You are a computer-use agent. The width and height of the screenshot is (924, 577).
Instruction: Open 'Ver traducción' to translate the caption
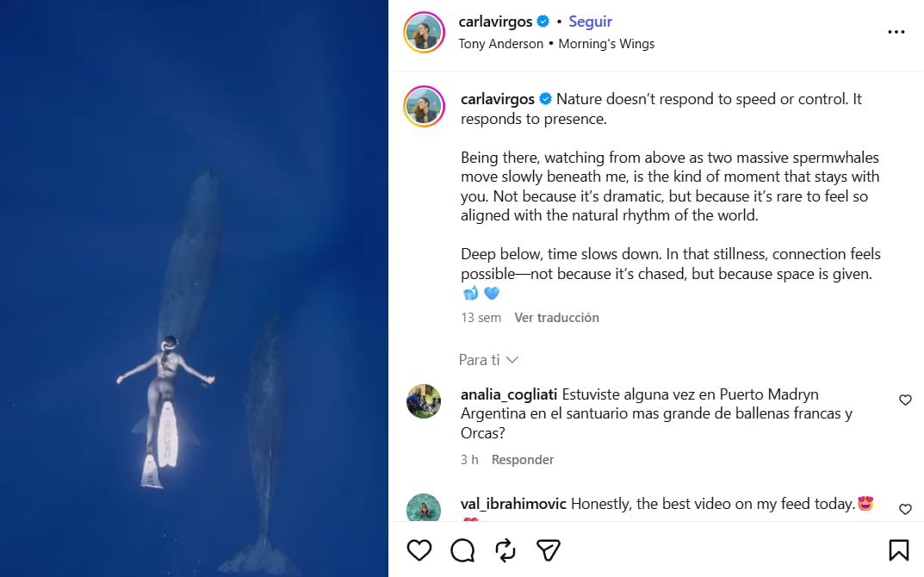click(x=556, y=317)
